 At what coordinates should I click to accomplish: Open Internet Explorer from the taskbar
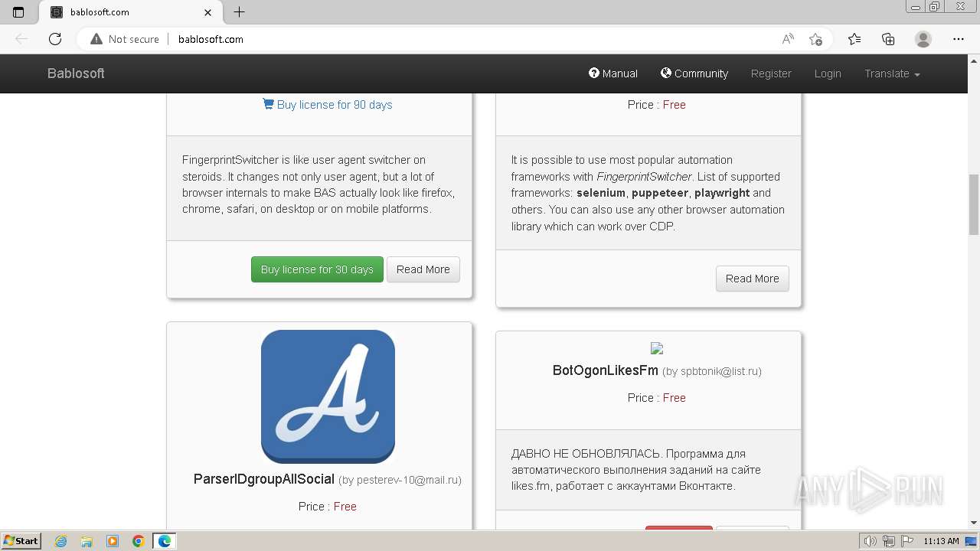pyautogui.click(x=61, y=541)
